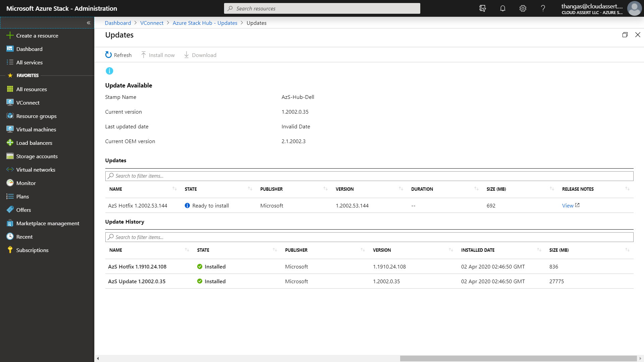This screenshot has height=362, width=644.
Task: Open Storage accounts from the sidebar
Action: point(37,156)
